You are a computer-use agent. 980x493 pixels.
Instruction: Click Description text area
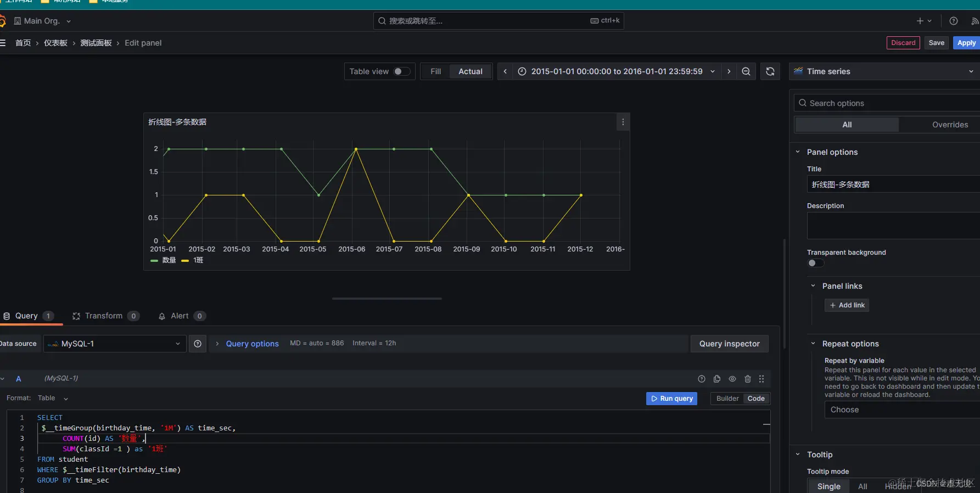coord(893,226)
